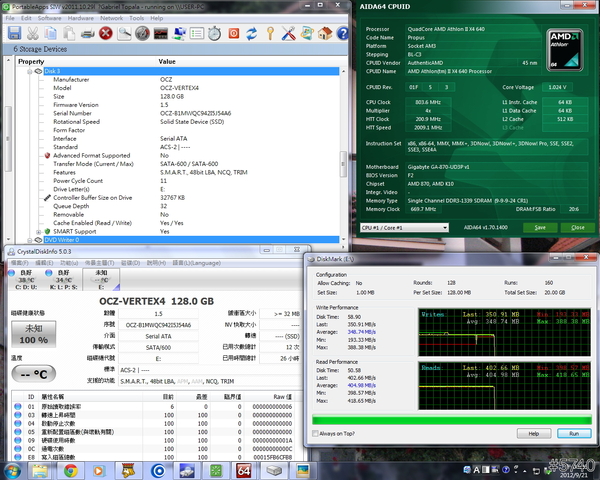Select the E: unknown-status disk in CrystalDiskInfo
Image resolution: width=600 pixels, height=480 pixels.
click(x=101, y=280)
